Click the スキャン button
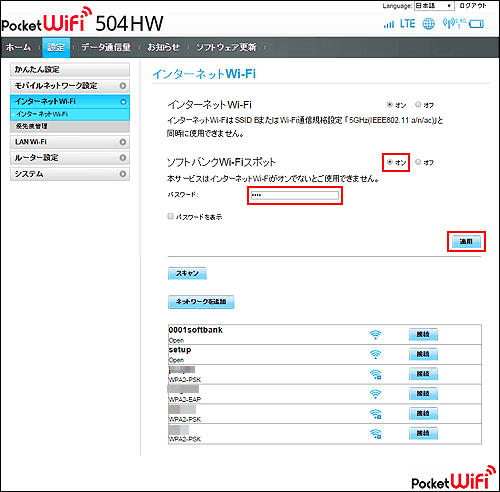Image resolution: width=500 pixels, height=492 pixels. [x=187, y=273]
